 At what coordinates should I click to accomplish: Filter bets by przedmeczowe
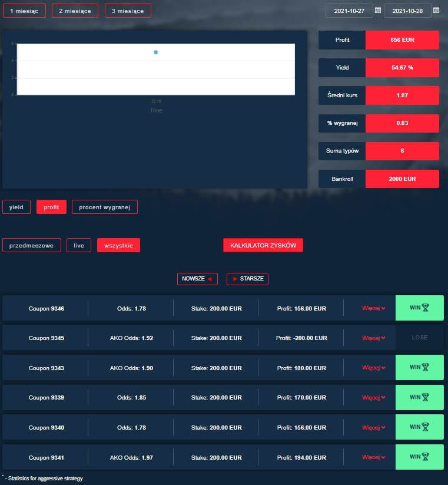coord(32,245)
